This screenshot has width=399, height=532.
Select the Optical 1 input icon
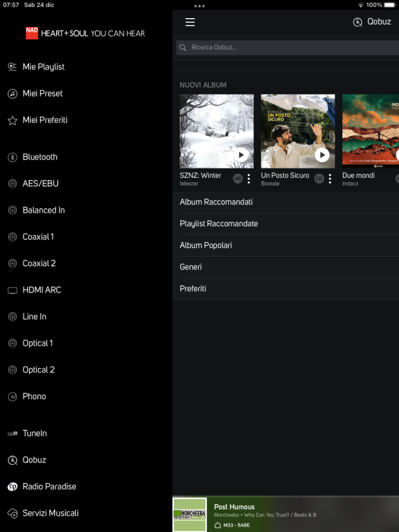(12, 343)
